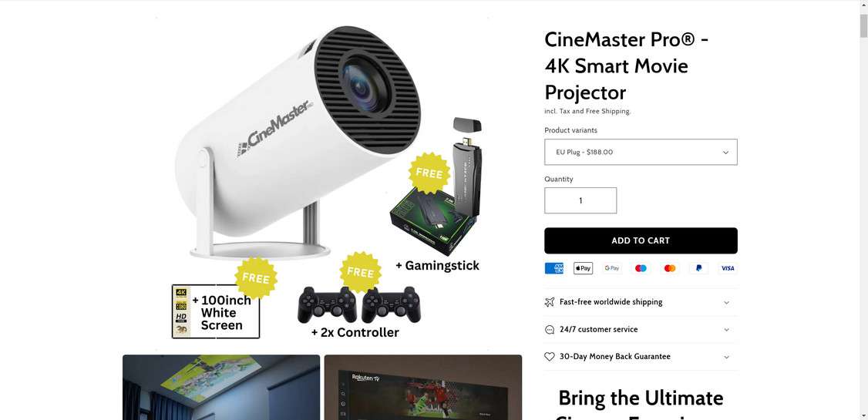Open the Rakuten TV football projection thumbnail
This screenshot has width=868, height=420.
[423, 388]
